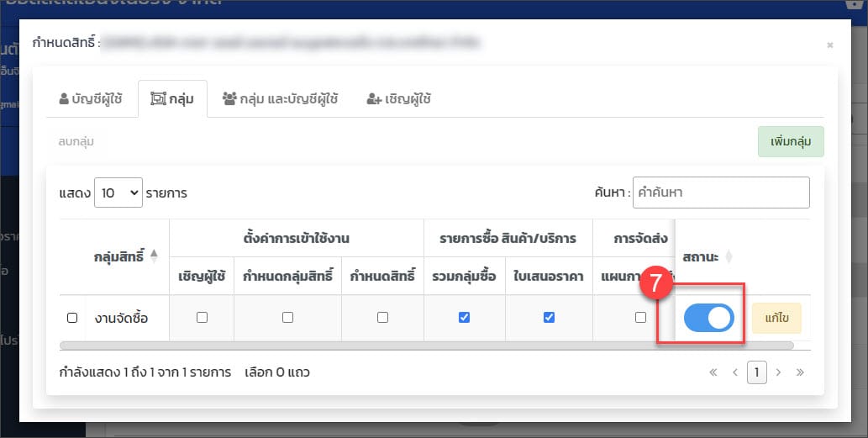Image resolution: width=868 pixels, height=438 pixels.
Task: Open the rows-per-page dropdown showing 10
Action: (x=118, y=193)
